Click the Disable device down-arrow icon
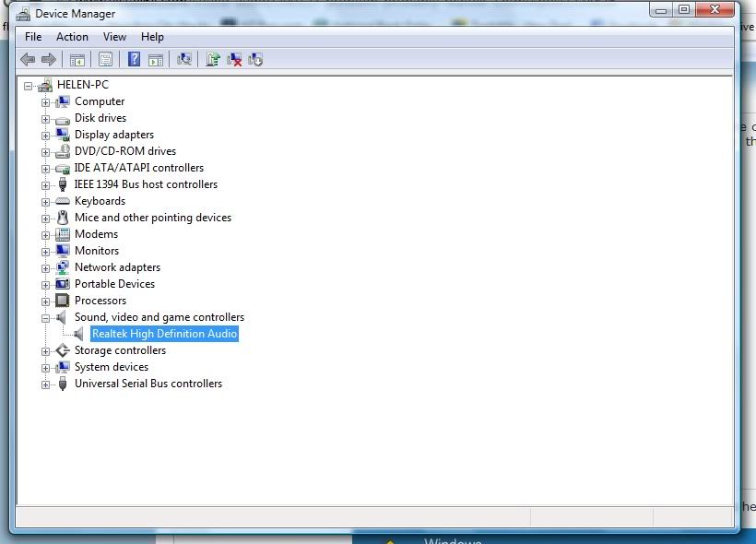The width and height of the screenshot is (756, 544). tap(255, 60)
